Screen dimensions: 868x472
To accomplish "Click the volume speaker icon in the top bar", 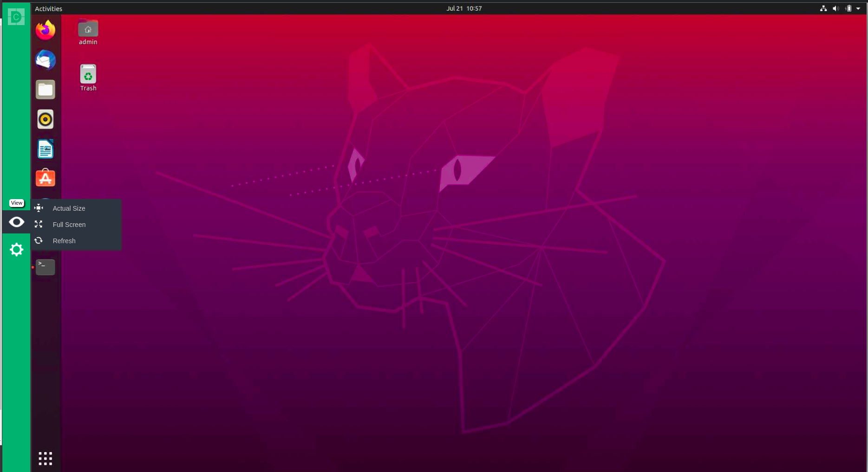I will [835, 8].
